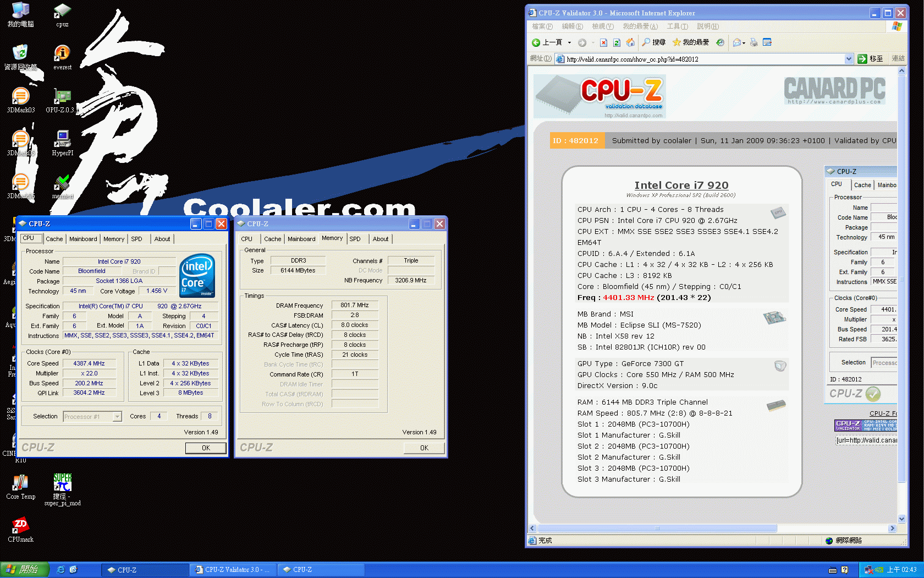The image size is (924, 578).
Task: Open the Back button history dropdown arrow
Action: click(569, 42)
